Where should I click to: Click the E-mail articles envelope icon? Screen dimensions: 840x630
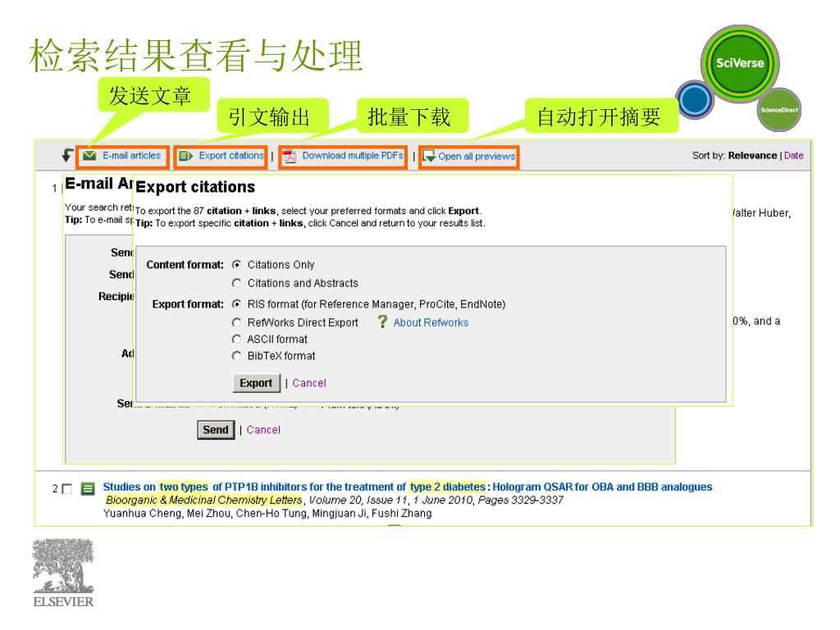coord(89,156)
